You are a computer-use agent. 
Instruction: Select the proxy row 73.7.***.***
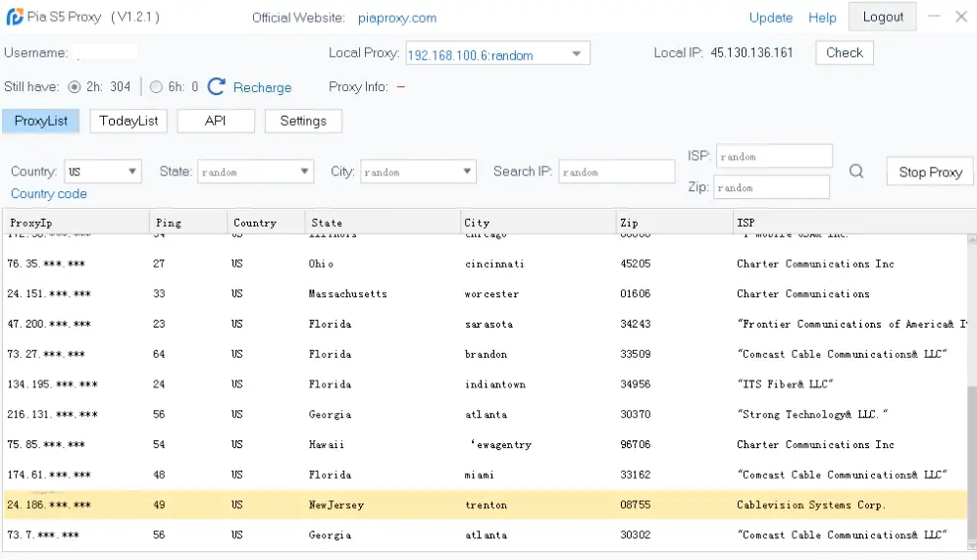click(x=485, y=535)
